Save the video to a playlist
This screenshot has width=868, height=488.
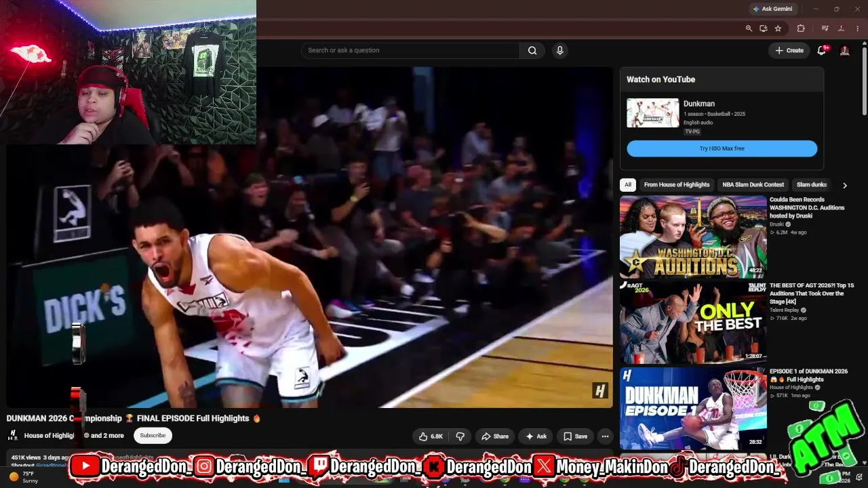pos(575,436)
